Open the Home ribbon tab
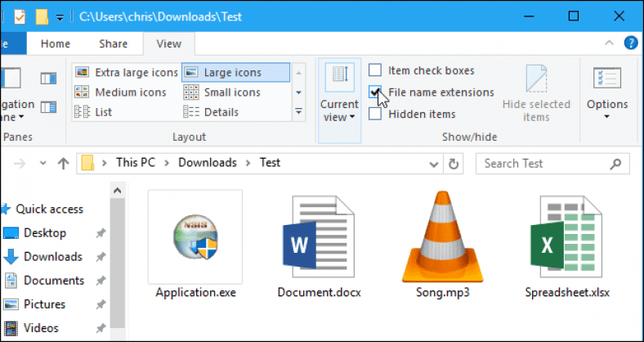Viewport: 644px width, 342px height. [56, 43]
